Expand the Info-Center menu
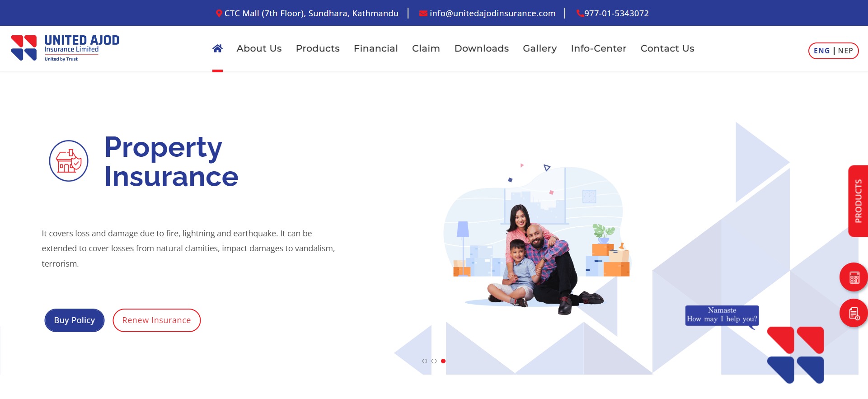Screen dimensions: 868x399 coord(598,48)
